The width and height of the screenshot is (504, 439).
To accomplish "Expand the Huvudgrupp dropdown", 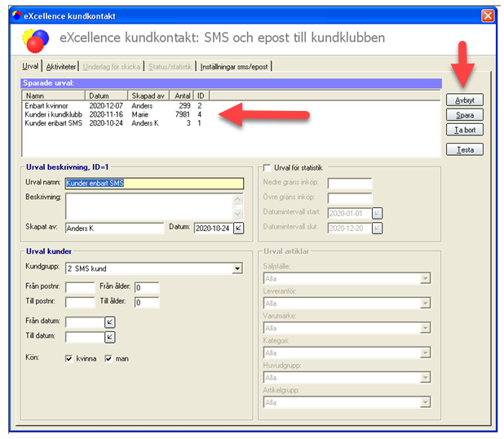I will pos(425,378).
